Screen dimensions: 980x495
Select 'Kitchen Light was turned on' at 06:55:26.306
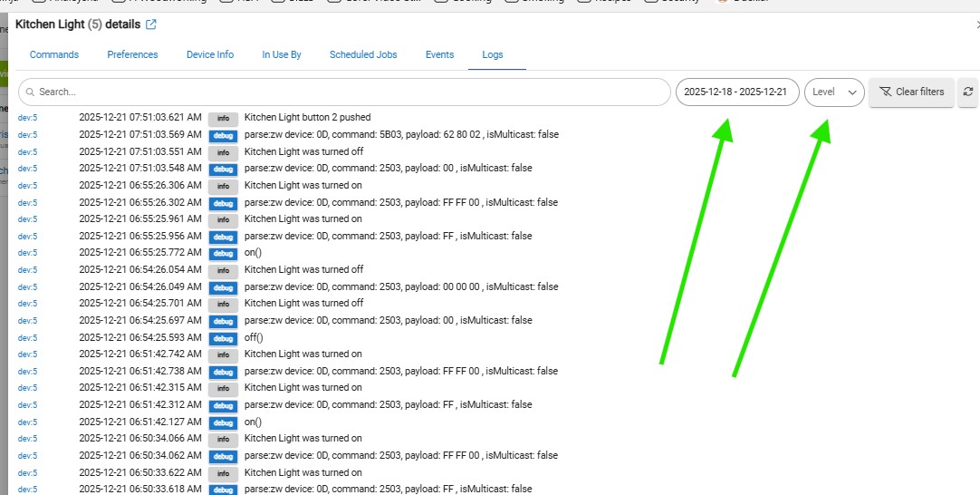tap(303, 185)
